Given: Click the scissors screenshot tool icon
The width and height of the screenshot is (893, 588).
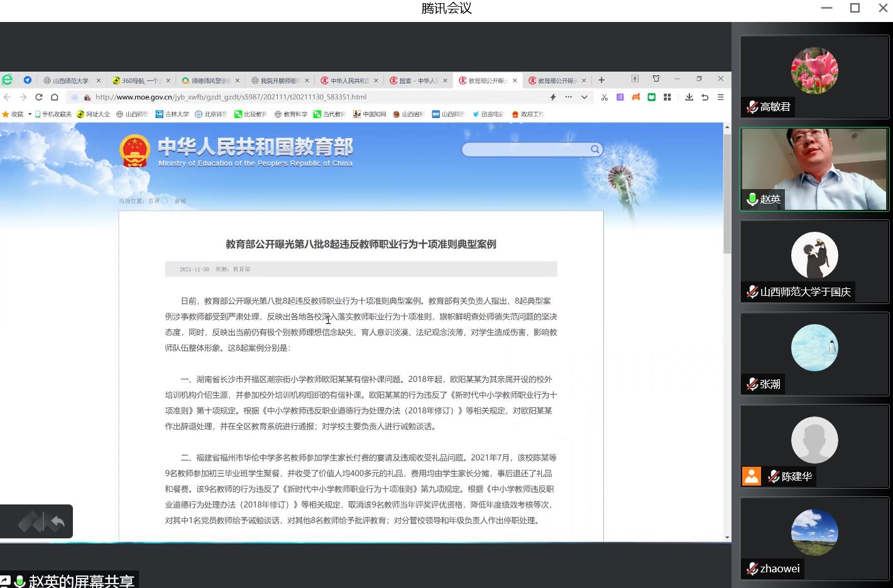Looking at the screenshot, I should [605, 97].
